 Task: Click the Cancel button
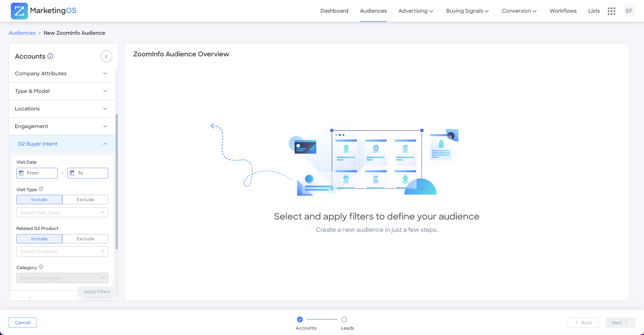pos(23,322)
